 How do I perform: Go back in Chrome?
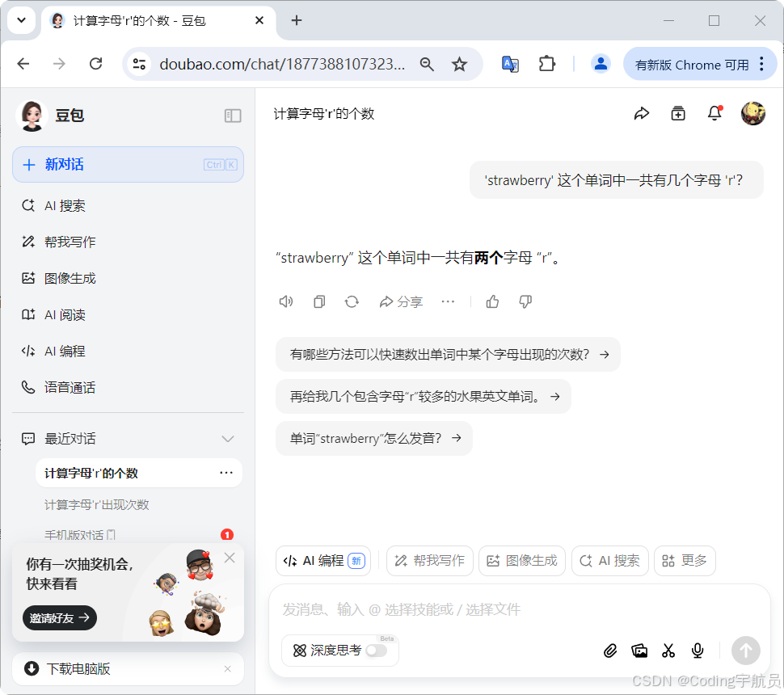pos(23,64)
